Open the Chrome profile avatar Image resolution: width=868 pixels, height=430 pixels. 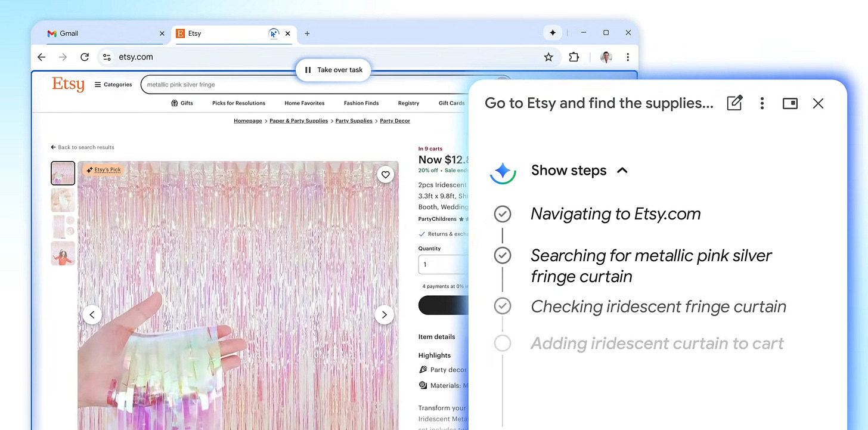606,57
